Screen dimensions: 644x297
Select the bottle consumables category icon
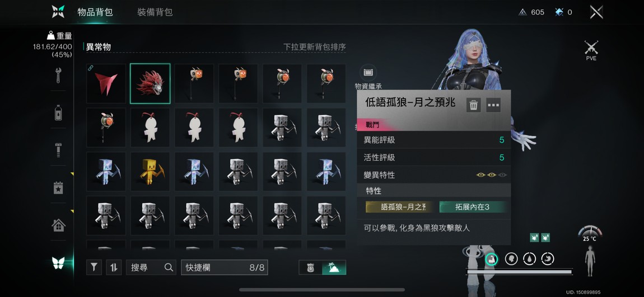point(58,113)
